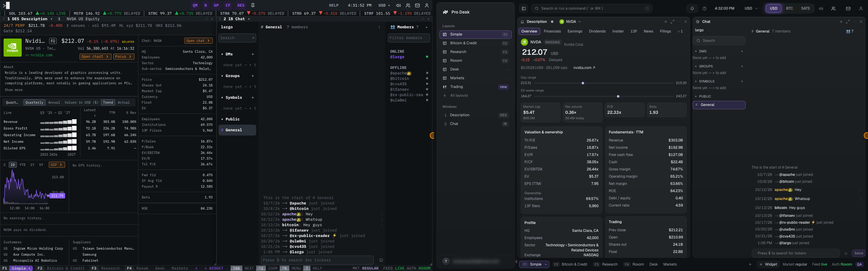868x271 pixels.
Task: Add a symbol with plus next to SYMBOLS in Pro Desk
Action: coord(742,82)
